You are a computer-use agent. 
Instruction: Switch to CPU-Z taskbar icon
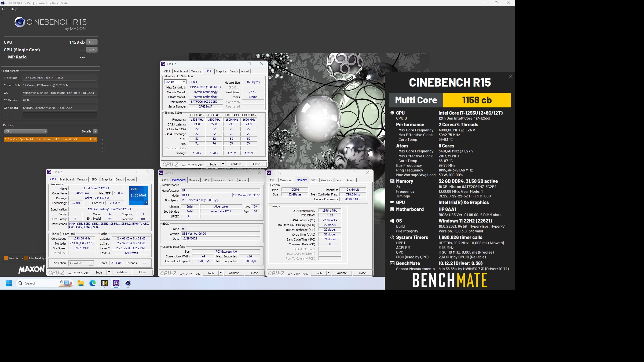[x=116, y=283]
